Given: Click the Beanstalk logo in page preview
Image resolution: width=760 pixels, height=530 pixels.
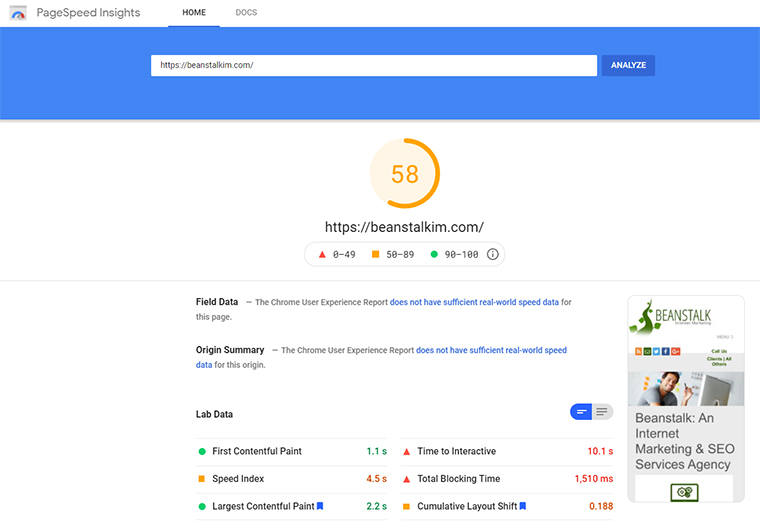Looking at the screenshot, I should click(670, 317).
